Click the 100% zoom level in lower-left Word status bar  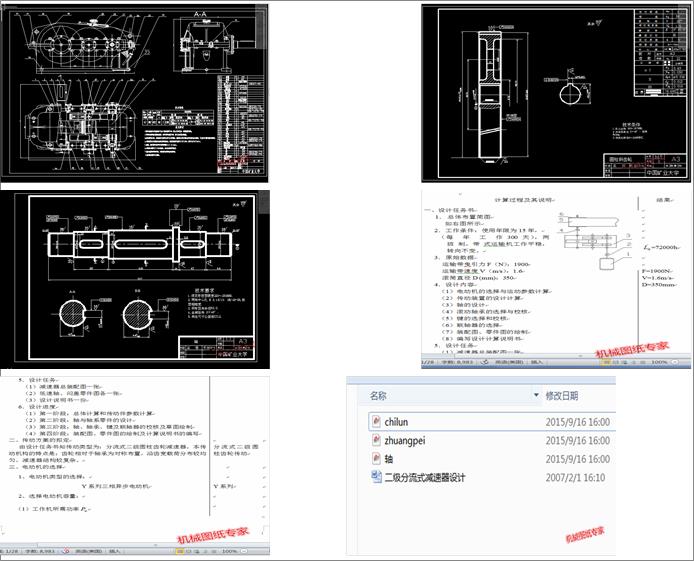coord(229,551)
